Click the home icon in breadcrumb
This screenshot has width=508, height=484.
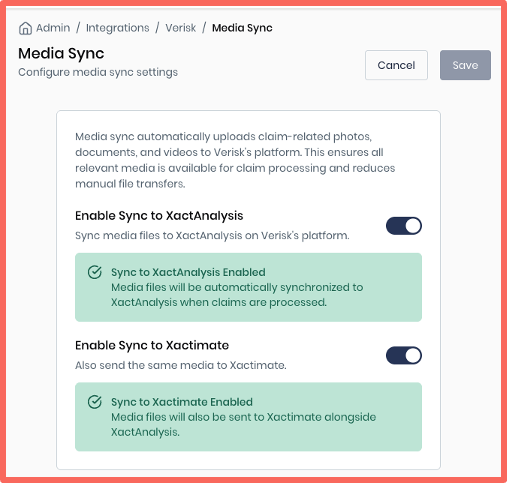[x=25, y=28]
